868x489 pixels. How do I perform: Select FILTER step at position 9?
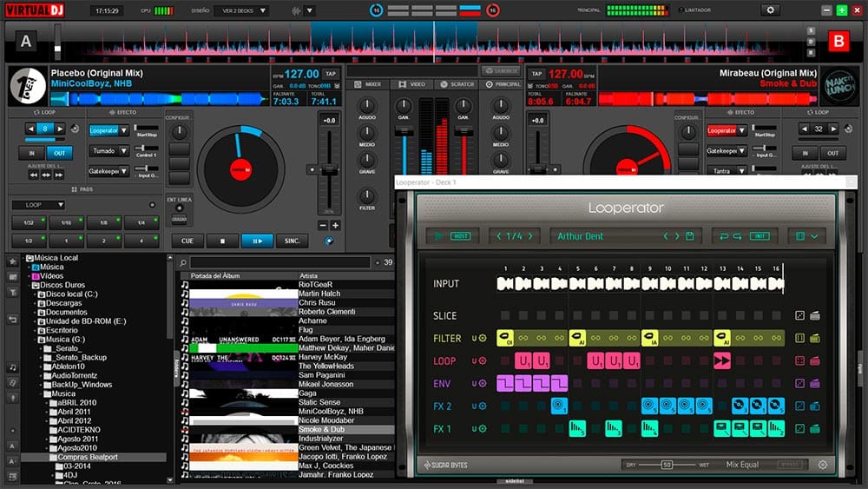click(x=650, y=338)
